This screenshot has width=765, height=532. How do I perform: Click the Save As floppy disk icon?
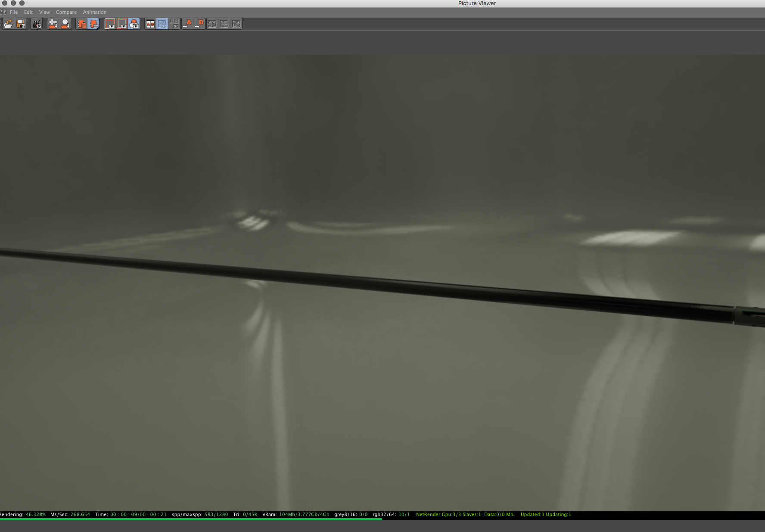(x=21, y=24)
